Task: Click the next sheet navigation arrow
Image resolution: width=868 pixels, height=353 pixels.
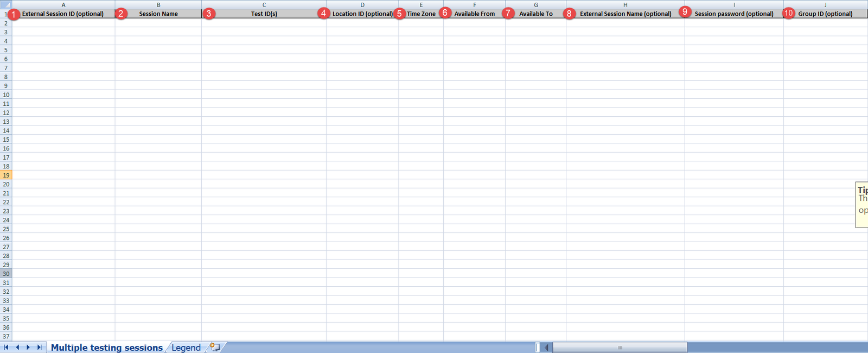Action: 28,348
